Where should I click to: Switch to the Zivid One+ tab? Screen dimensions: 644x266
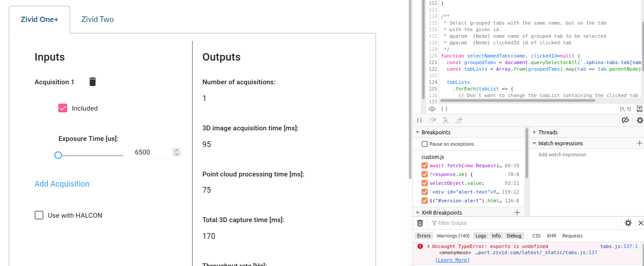[39, 19]
